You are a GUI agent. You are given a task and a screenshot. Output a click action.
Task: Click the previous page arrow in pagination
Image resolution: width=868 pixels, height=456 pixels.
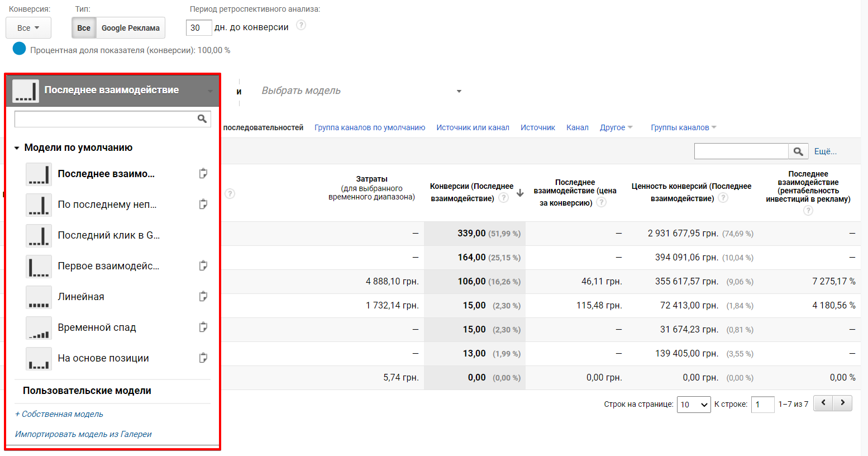pos(823,403)
